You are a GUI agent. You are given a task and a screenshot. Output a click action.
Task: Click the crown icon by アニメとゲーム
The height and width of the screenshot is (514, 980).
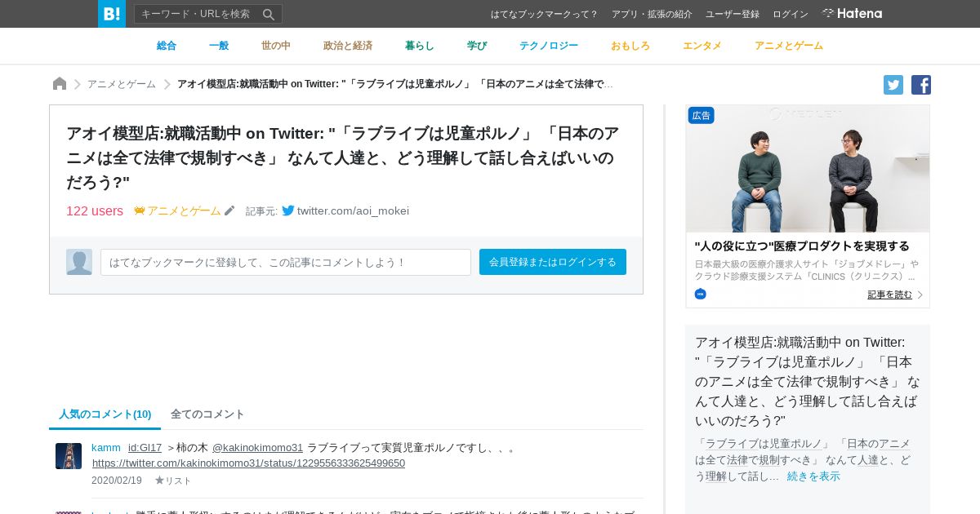coord(139,210)
